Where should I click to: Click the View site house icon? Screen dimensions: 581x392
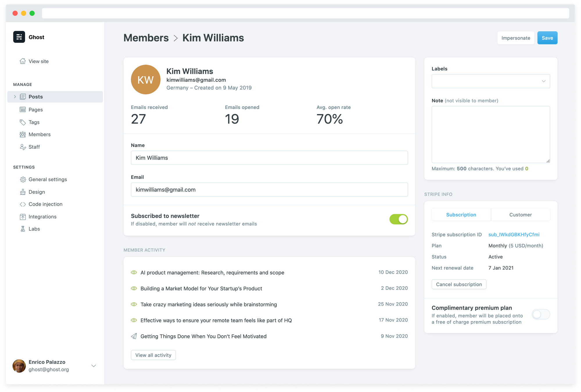23,61
